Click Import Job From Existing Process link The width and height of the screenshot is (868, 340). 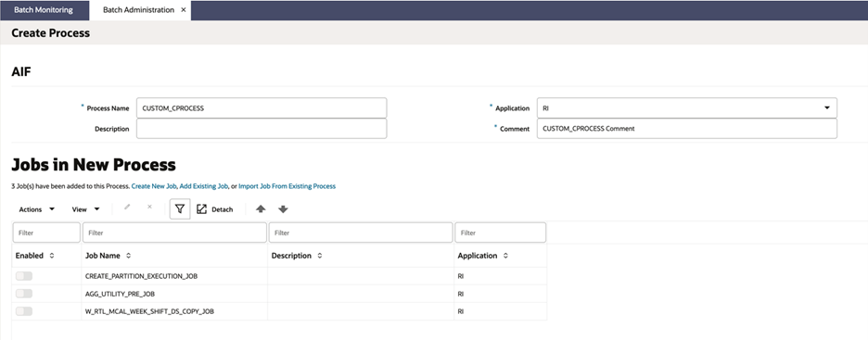(287, 186)
